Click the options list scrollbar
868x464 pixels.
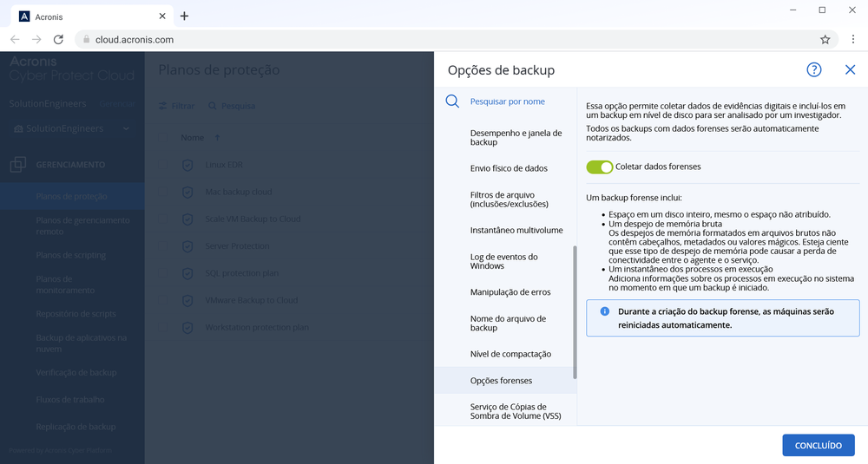[575, 312]
